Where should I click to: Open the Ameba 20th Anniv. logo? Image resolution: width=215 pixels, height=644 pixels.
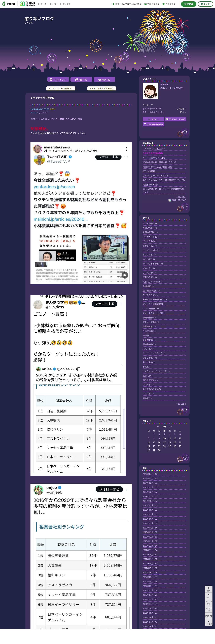[x=27, y=4]
